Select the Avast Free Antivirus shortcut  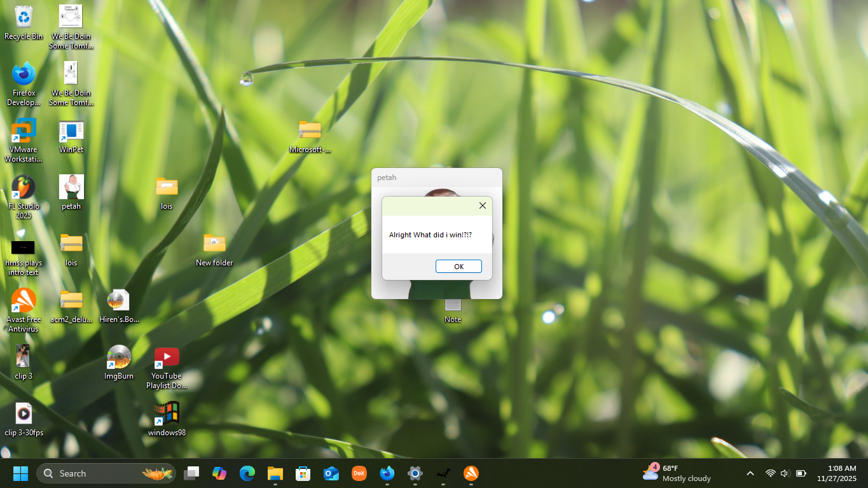[x=24, y=310]
